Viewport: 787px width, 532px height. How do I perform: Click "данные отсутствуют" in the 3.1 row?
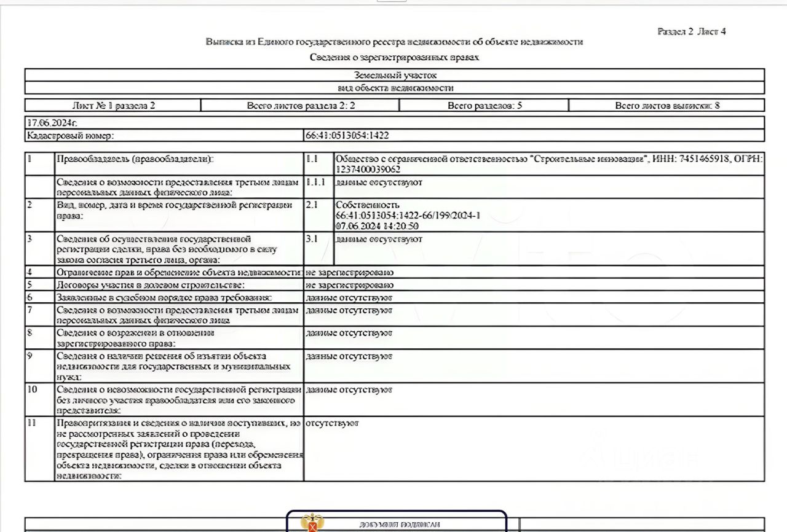coord(379,239)
